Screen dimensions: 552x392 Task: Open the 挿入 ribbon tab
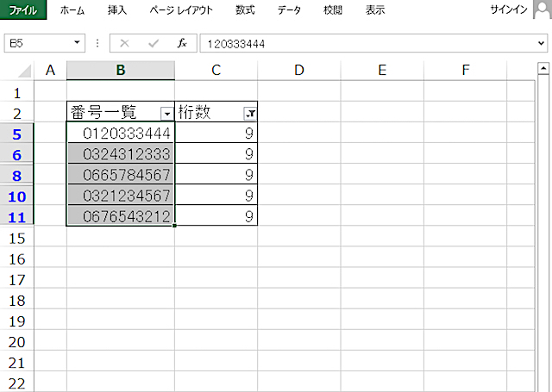tap(117, 10)
